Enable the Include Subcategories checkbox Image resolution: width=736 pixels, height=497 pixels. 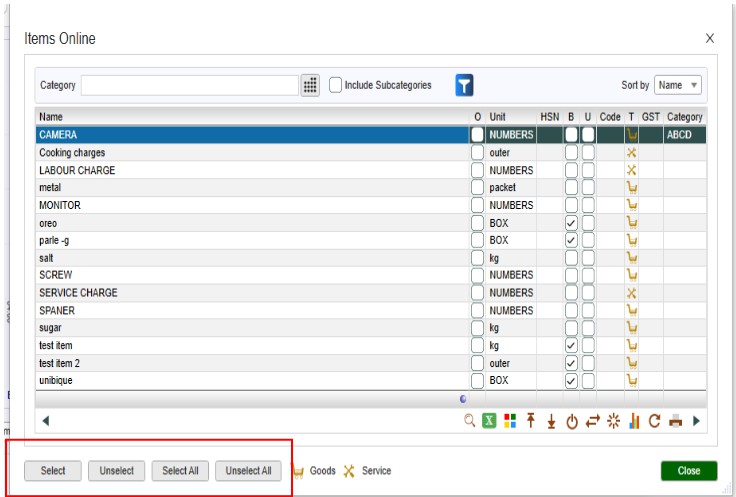pyautogui.click(x=336, y=86)
